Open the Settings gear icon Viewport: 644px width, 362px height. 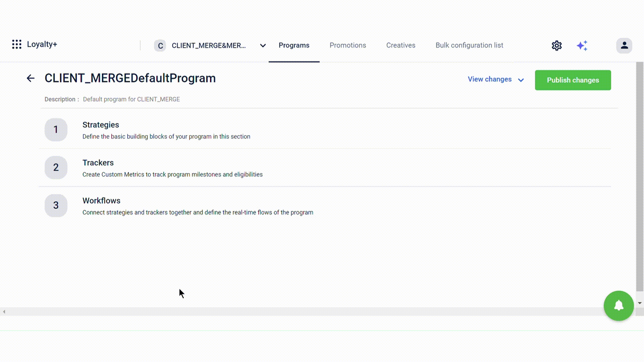click(x=557, y=45)
